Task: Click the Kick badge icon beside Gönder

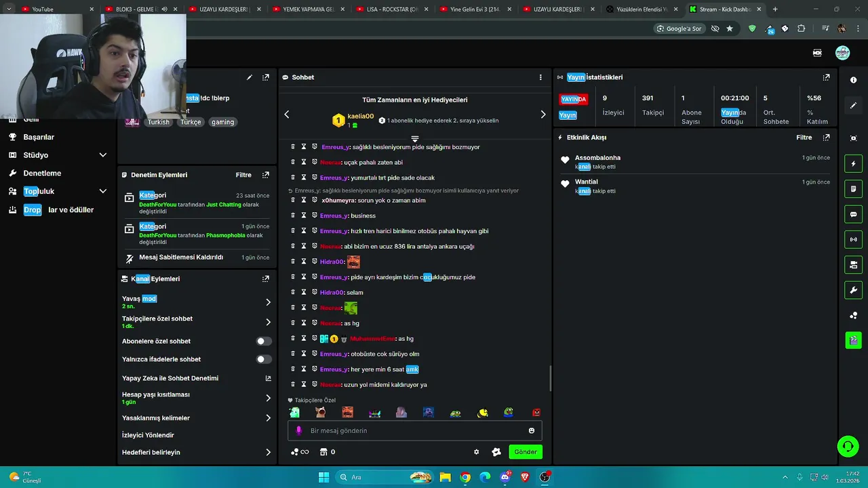Action: coord(496,452)
